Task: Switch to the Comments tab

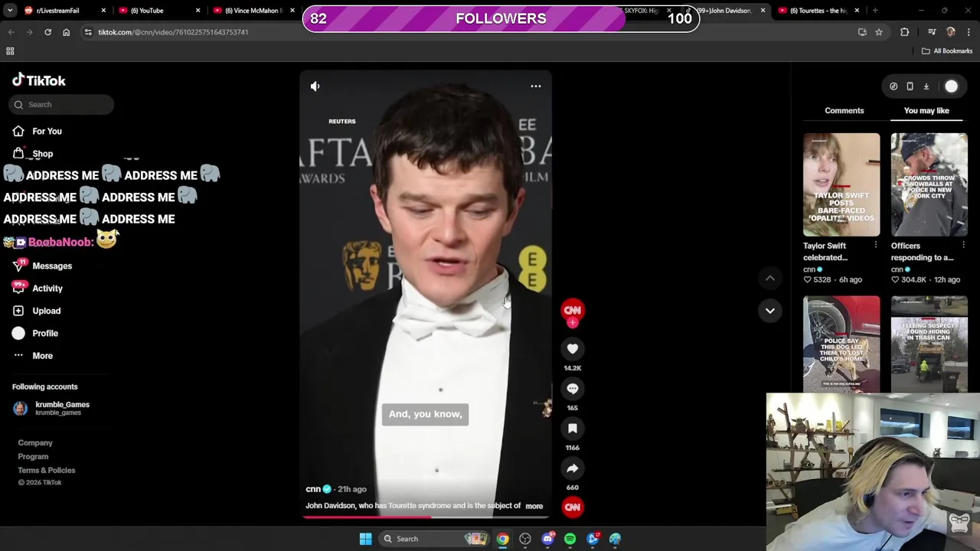Action: click(844, 110)
